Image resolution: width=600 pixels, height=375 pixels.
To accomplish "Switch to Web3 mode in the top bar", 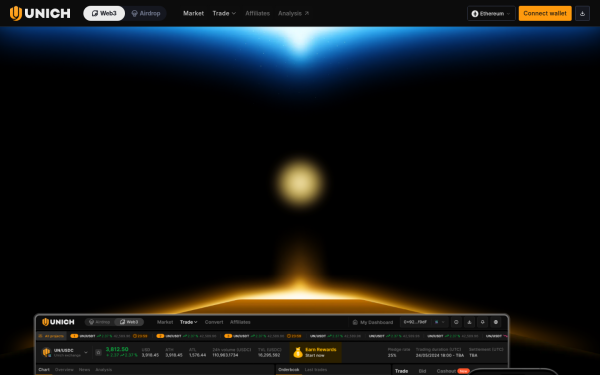I will coord(104,13).
